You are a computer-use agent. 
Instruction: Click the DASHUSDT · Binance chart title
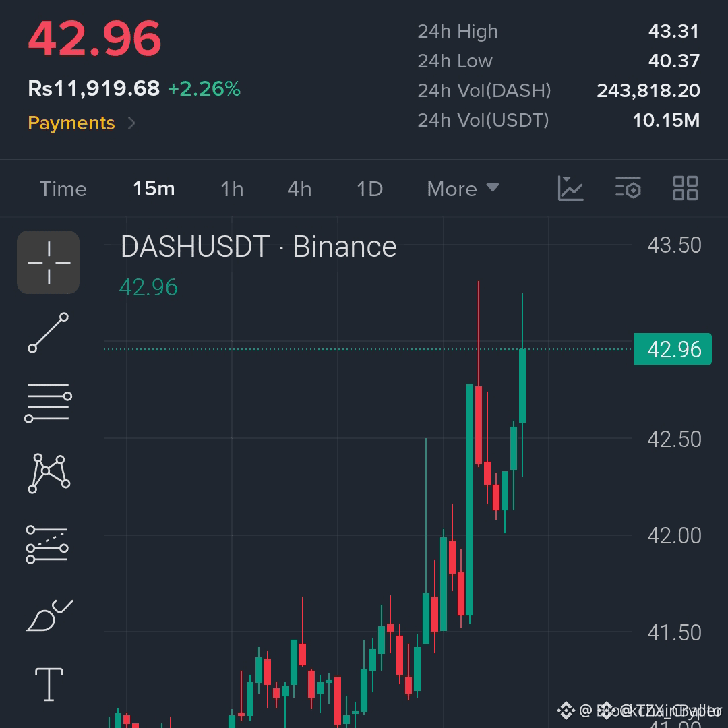pyautogui.click(x=258, y=247)
